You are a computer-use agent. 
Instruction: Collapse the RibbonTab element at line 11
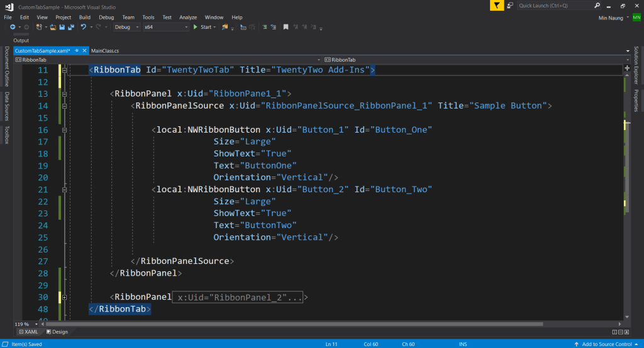click(65, 70)
